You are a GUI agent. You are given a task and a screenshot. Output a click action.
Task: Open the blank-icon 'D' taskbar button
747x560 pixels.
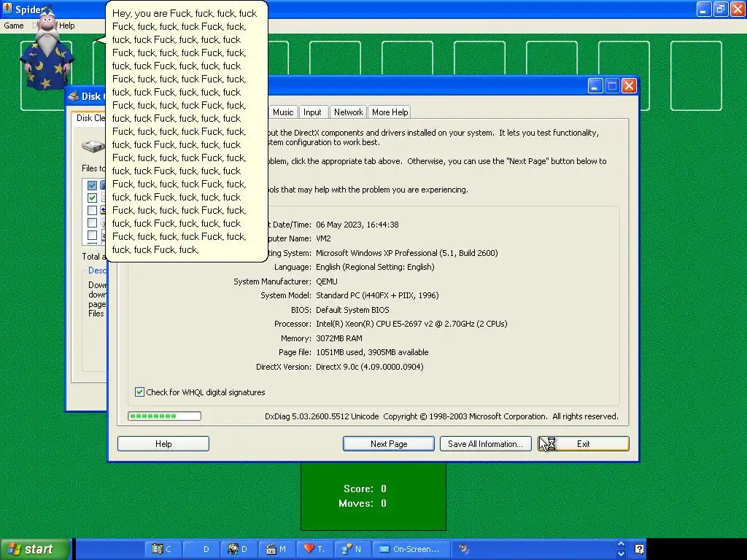pos(201,549)
